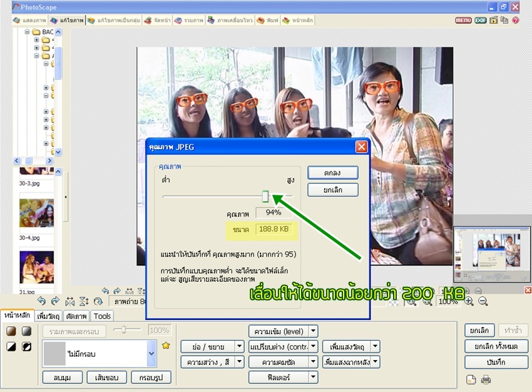Click the zoom out magnifier icon
Viewport: 532px width, 392px height.
pos(483,301)
